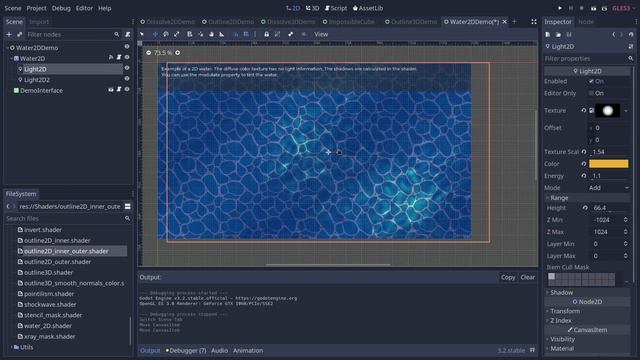
Task: Collapse the Range section
Action: pos(588,198)
